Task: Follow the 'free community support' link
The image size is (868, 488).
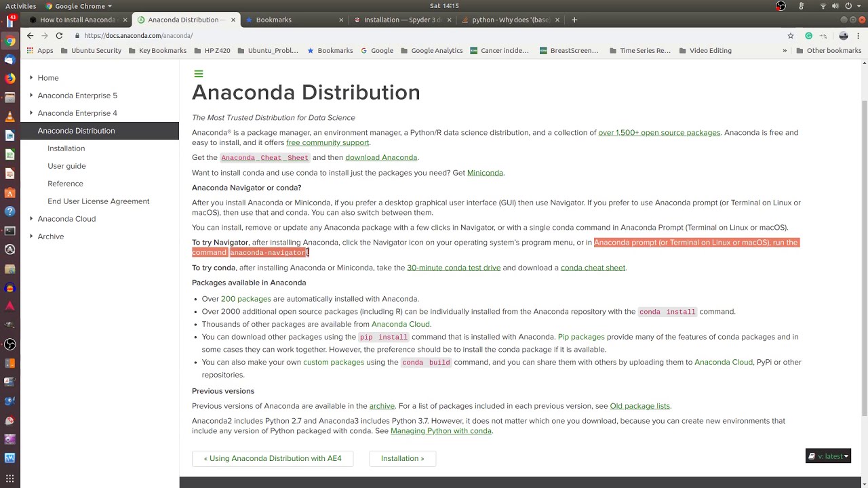Action: coord(328,143)
